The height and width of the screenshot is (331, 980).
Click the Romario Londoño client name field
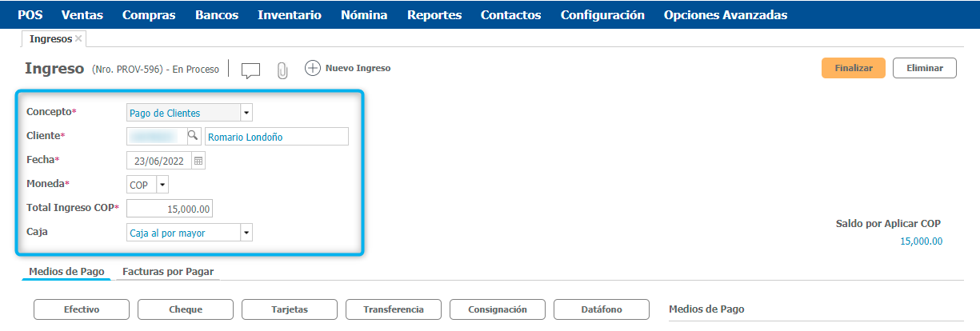tap(276, 137)
